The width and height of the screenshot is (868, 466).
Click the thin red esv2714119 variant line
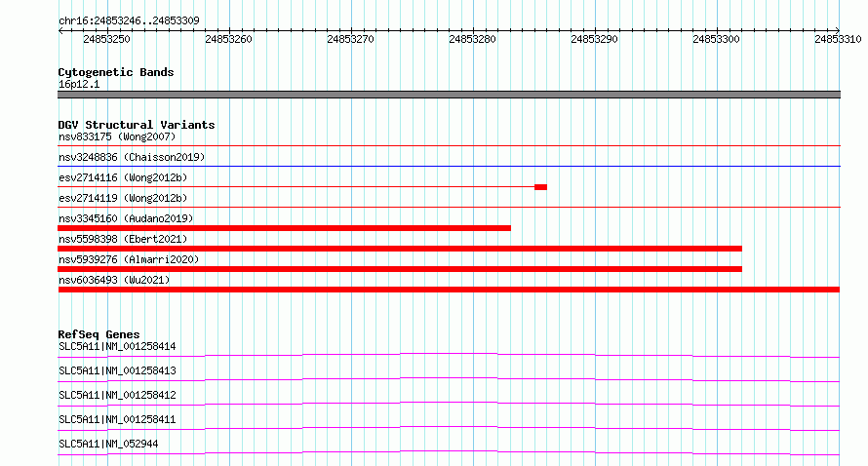coord(449,207)
